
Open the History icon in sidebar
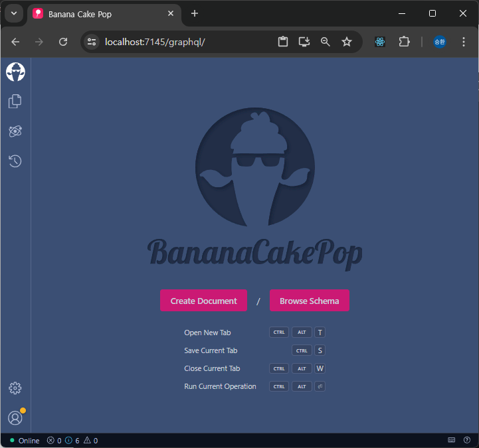[15, 161]
